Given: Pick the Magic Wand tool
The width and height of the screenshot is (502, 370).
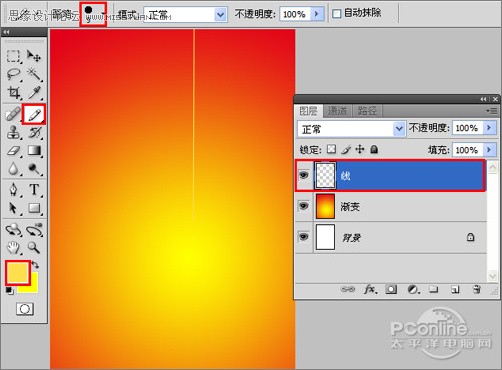Looking at the screenshot, I should tap(34, 74).
